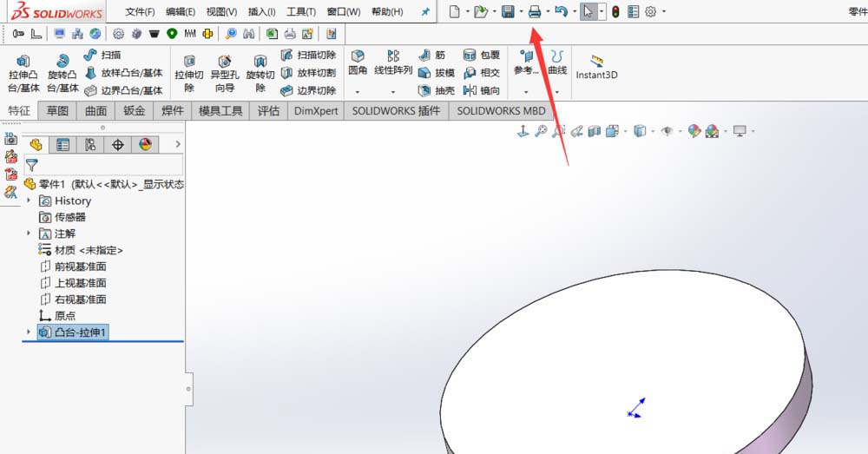Open the 参考 reference geometry dropdown arrow
This screenshot has width=868, height=454.
pos(526,92)
